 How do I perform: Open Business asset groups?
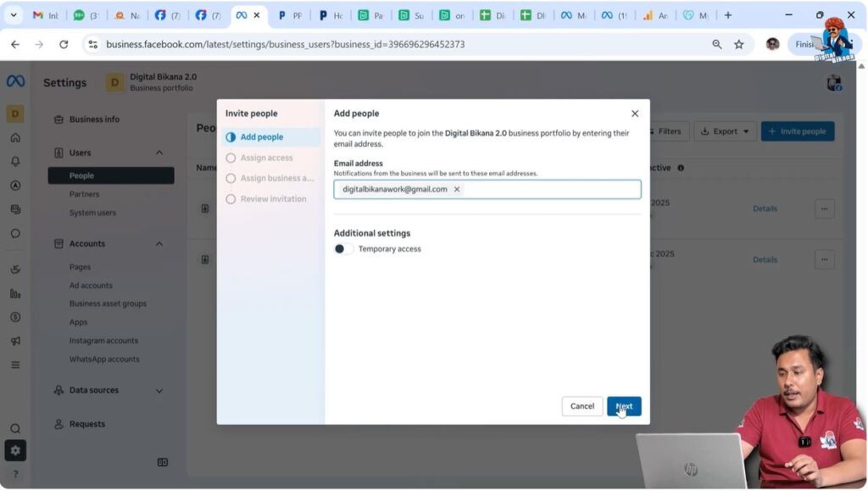108,304
